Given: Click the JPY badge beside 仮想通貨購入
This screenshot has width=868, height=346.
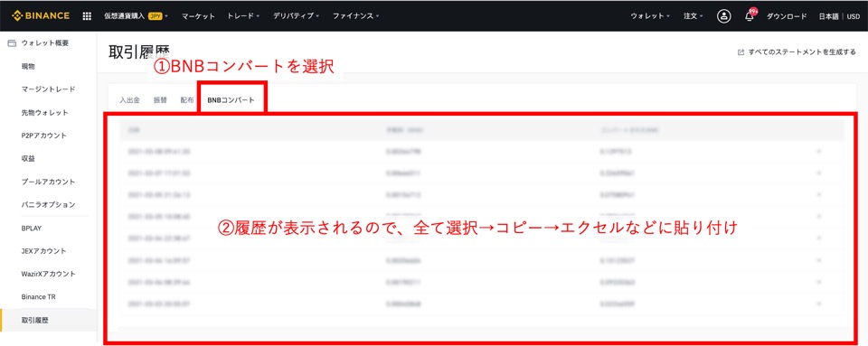Looking at the screenshot, I should click(155, 16).
